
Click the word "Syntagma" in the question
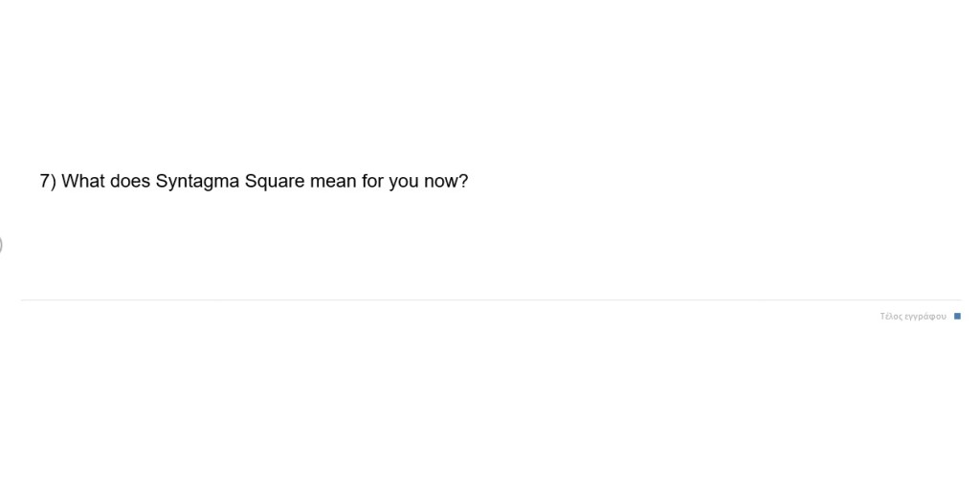pyautogui.click(x=197, y=181)
